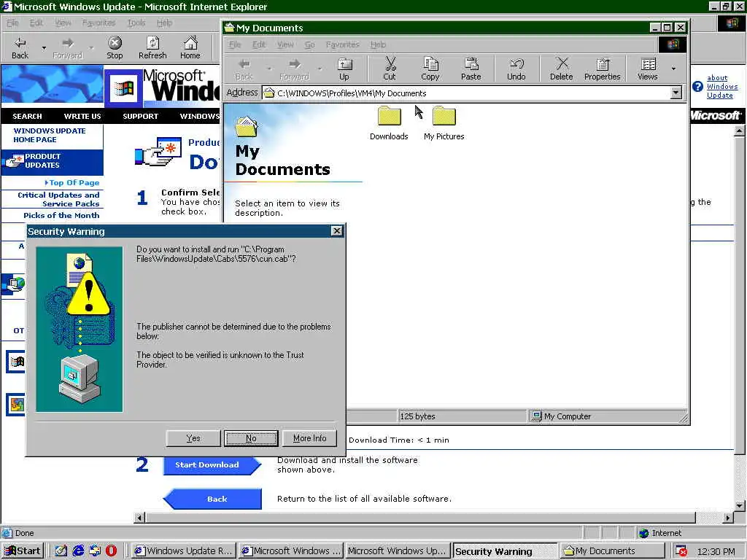
Task: Click the blue Back arrow button on page
Action: coord(212,499)
